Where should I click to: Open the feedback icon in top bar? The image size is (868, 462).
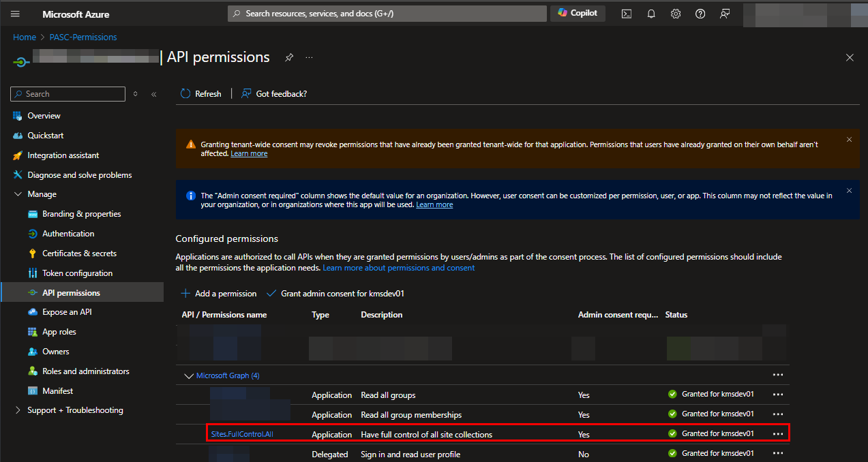click(725, 14)
